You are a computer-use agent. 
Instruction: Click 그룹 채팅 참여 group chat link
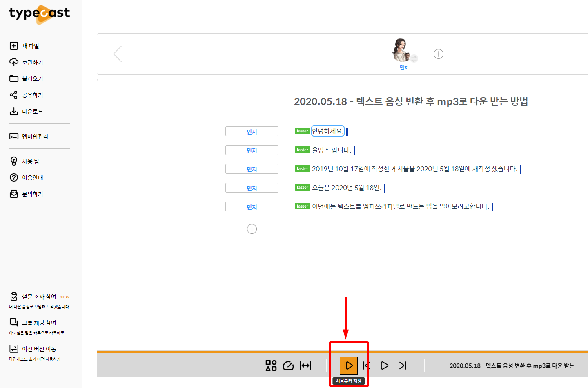point(33,323)
